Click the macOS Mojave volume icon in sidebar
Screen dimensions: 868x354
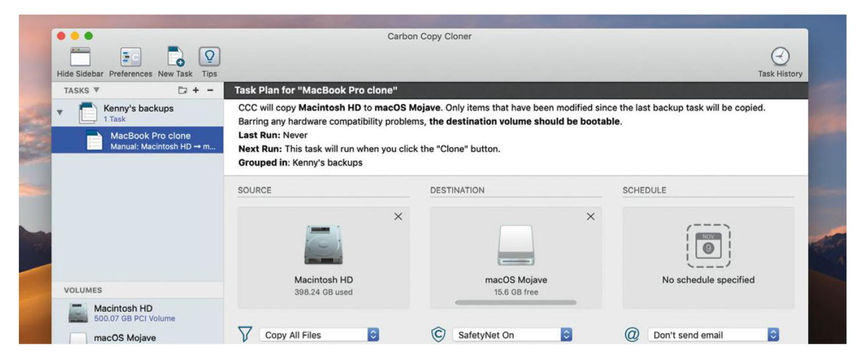click(x=78, y=338)
